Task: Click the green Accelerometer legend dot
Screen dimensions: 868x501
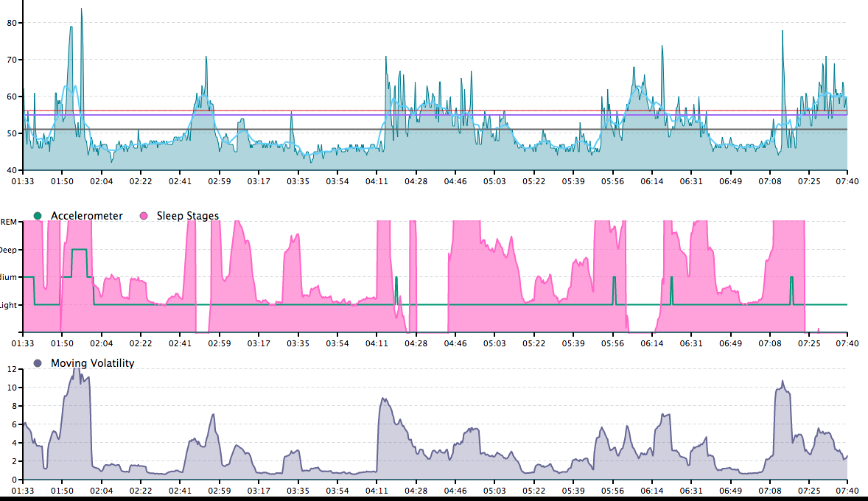Action: pos(38,216)
